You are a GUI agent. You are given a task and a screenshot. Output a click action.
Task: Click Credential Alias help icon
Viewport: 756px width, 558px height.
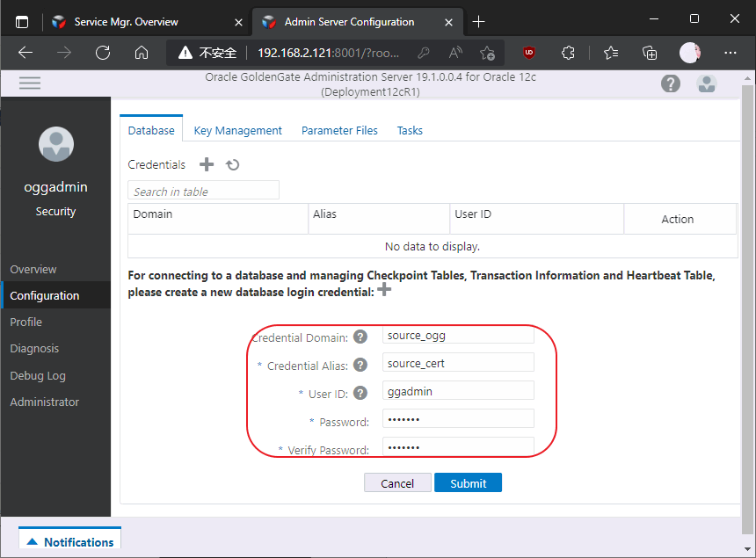point(360,365)
